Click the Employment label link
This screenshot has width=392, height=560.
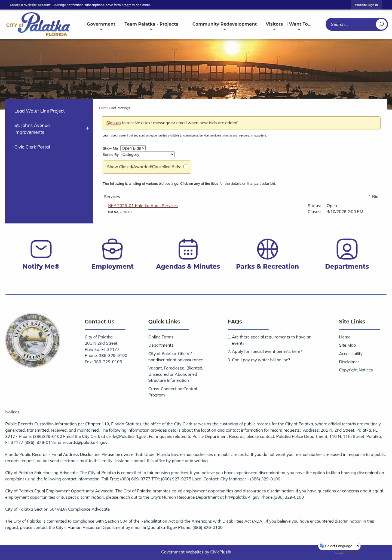112,267
